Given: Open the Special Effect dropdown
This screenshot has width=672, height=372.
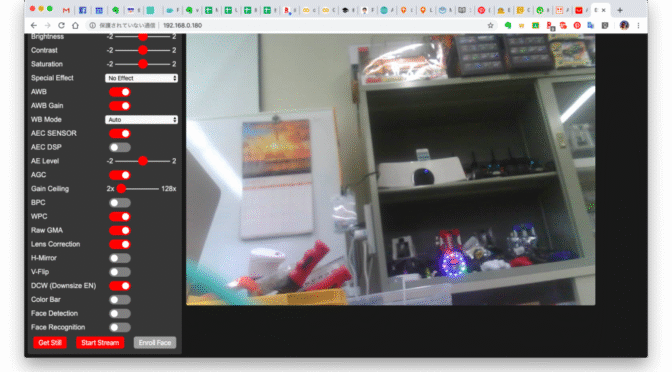Looking at the screenshot, I should click(141, 78).
